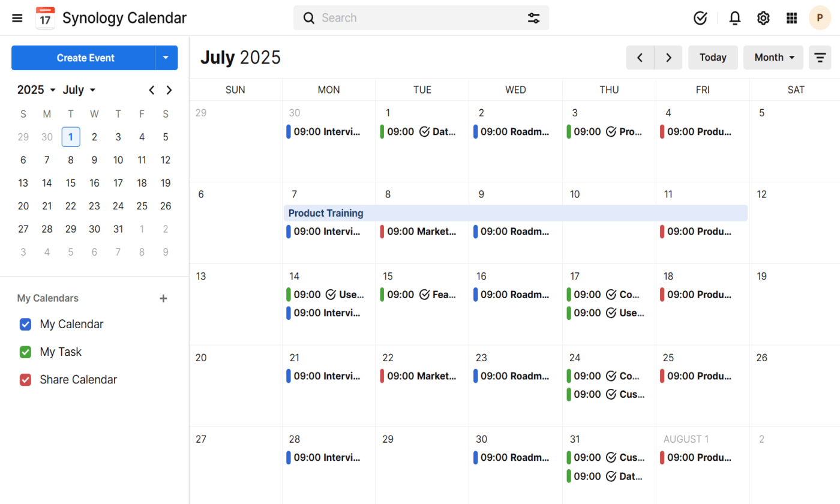The image size is (840, 504).
Task: Click the search filter options icon
Action: pyautogui.click(x=533, y=18)
